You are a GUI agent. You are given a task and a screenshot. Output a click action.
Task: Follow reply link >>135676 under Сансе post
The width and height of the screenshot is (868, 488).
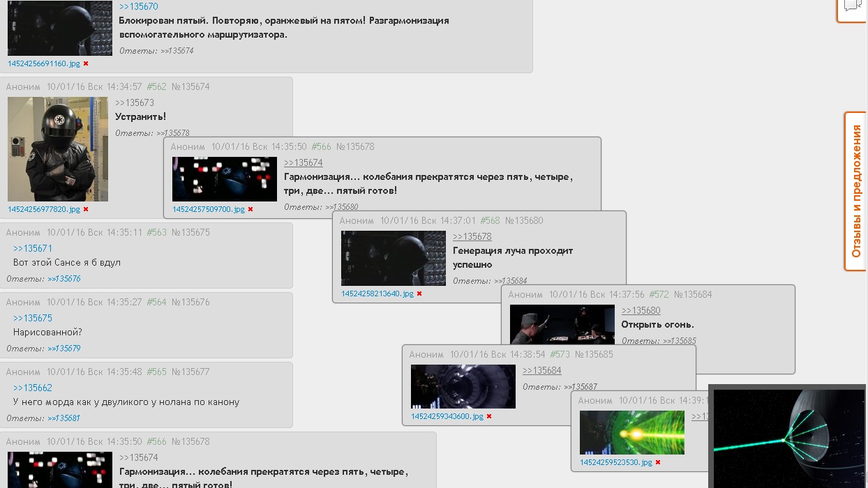pyautogui.click(x=64, y=279)
